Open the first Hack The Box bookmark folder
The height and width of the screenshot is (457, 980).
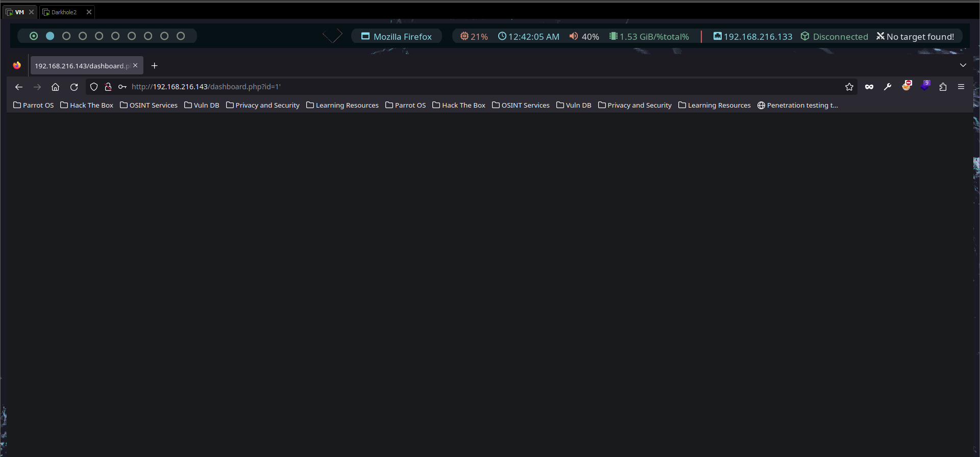coord(87,105)
